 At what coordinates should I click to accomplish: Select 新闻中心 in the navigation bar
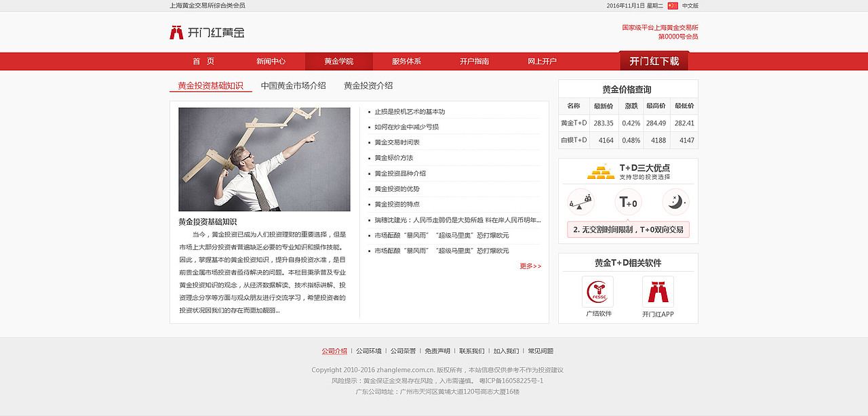pos(271,60)
